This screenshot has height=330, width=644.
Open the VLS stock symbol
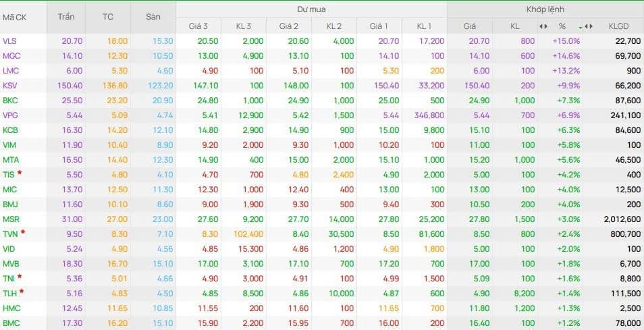(x=10, y=41)
